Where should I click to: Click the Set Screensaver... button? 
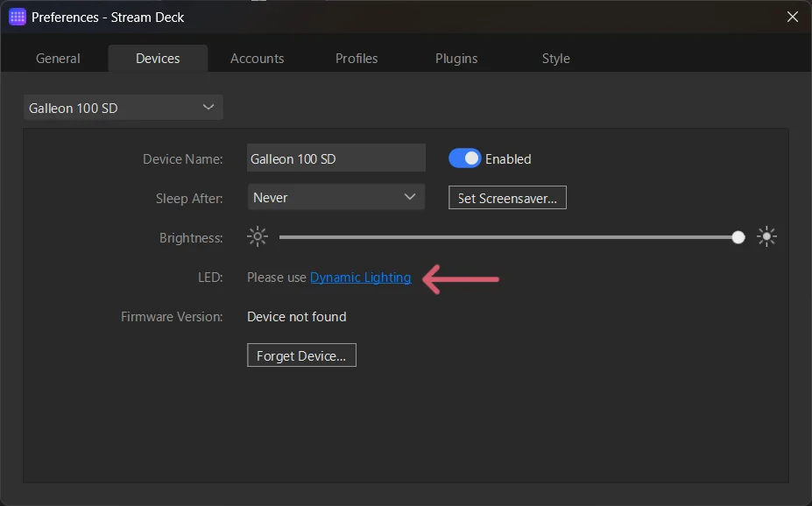click(507, 198)
